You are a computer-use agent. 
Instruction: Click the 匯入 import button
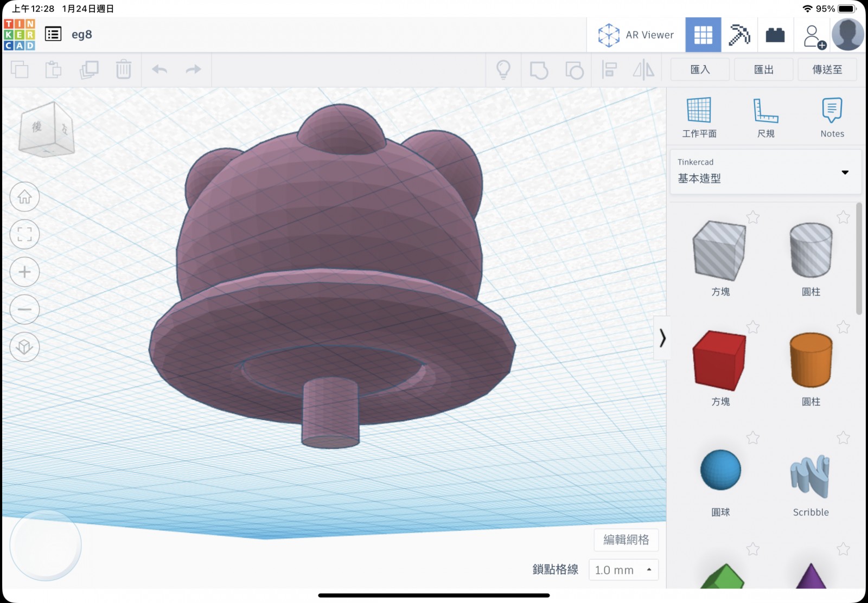700,69
